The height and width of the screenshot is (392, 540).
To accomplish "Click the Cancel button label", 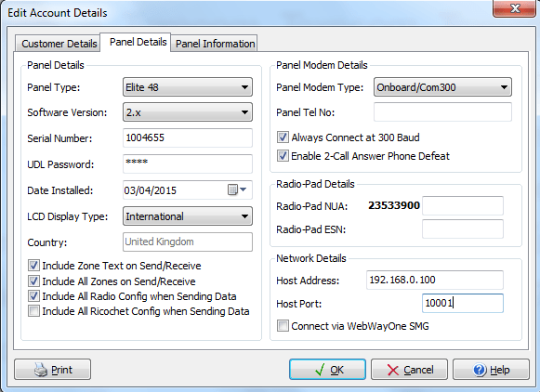I will click(x=418, y=370).
